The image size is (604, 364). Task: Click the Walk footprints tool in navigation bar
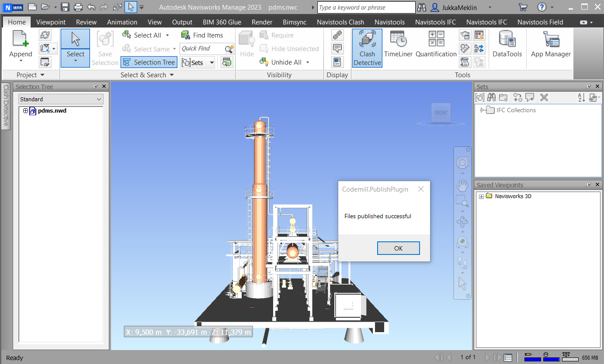(x=462, y=262)
